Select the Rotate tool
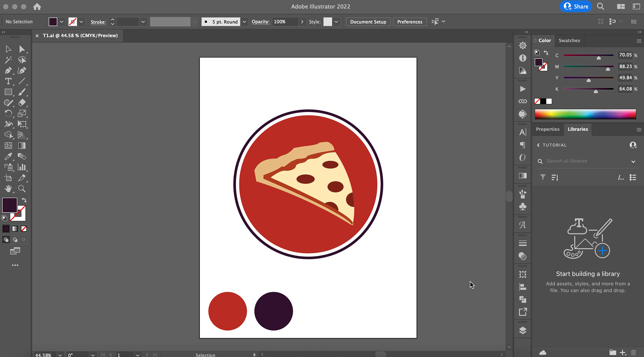 [x=8, y=114]
